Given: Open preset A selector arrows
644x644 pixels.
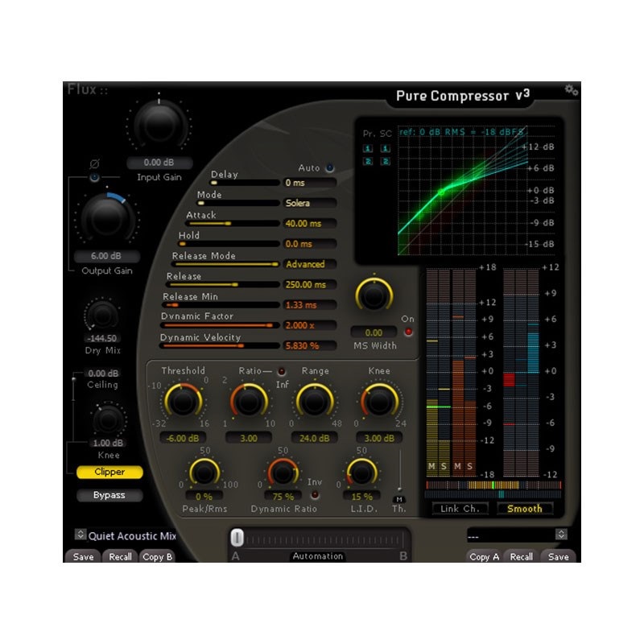Looking at the screenshot, I should pyautogui.click(x=80, y=535).
